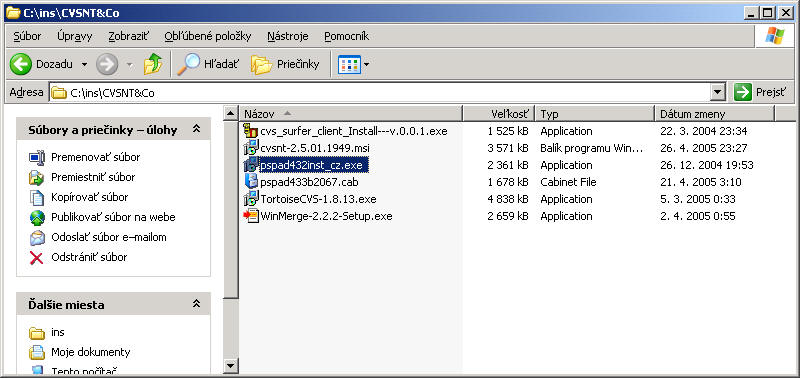Collapse the Ďalšie miesta panel
Viewport: 800px width, 378px height.
pyautogui.click(x=196, y=304)
